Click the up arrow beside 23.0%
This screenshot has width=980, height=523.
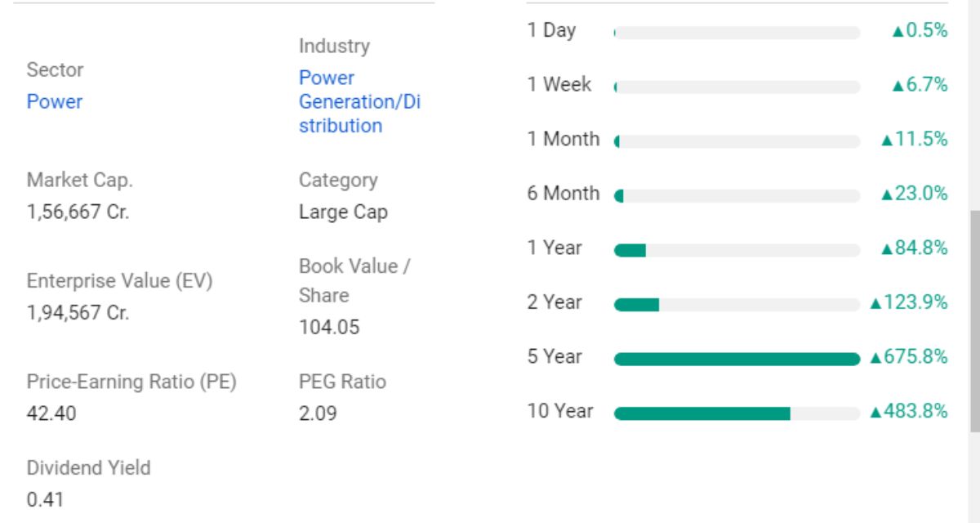[x=886, y=195]
